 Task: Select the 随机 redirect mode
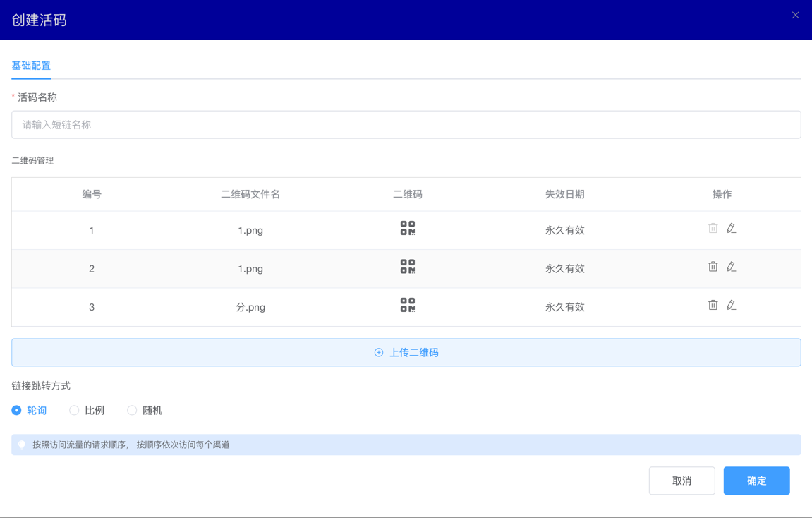point(145,410)
